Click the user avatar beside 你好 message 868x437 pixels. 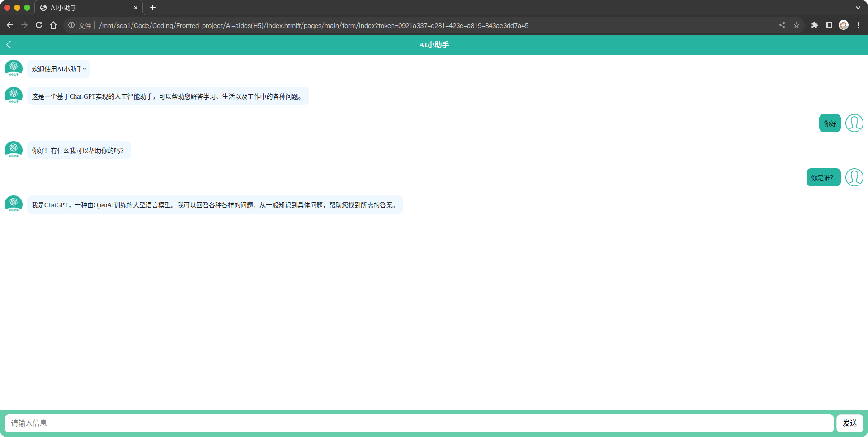coord(854,123)
